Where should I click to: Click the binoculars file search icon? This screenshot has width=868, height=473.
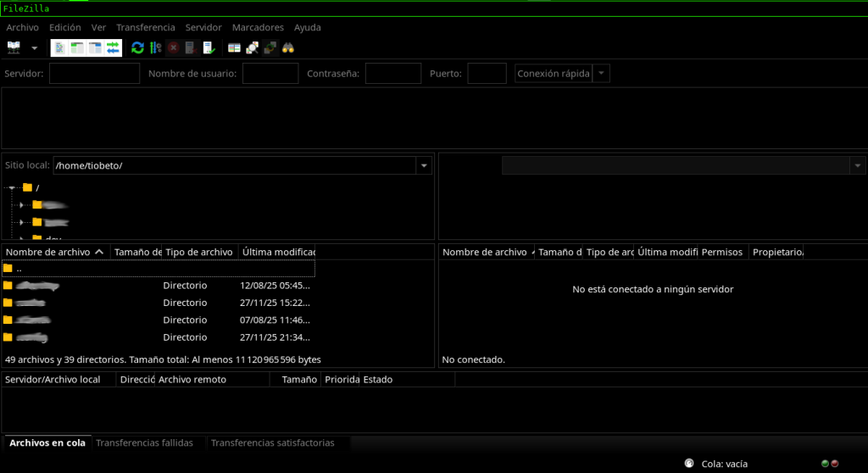[x=287, y=48]
